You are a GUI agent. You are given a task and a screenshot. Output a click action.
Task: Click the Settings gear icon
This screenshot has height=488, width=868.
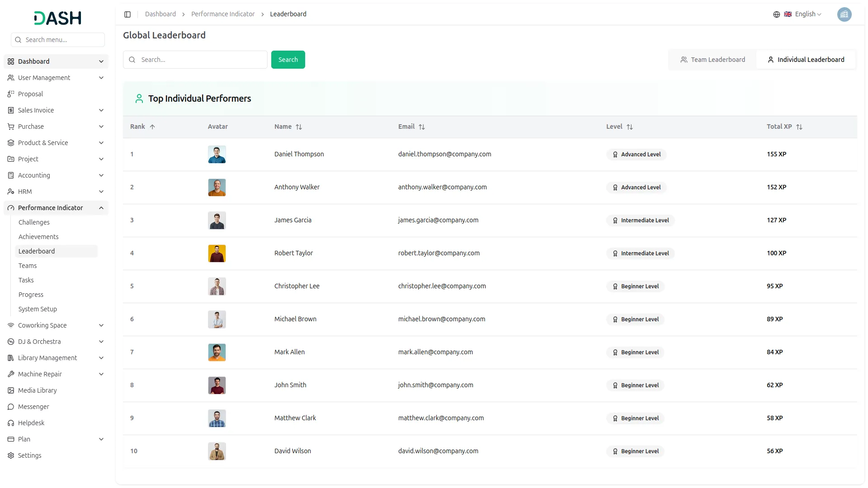[11, 455]
